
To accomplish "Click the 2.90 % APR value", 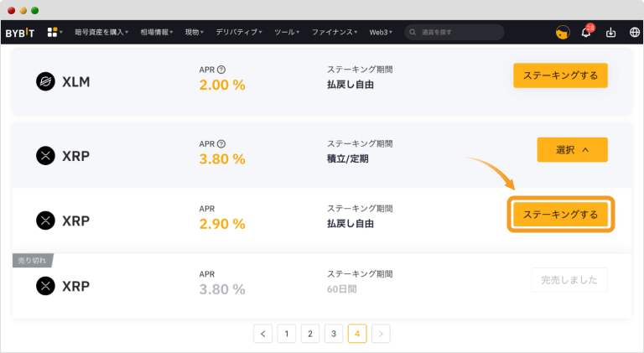I will point(222,224).
